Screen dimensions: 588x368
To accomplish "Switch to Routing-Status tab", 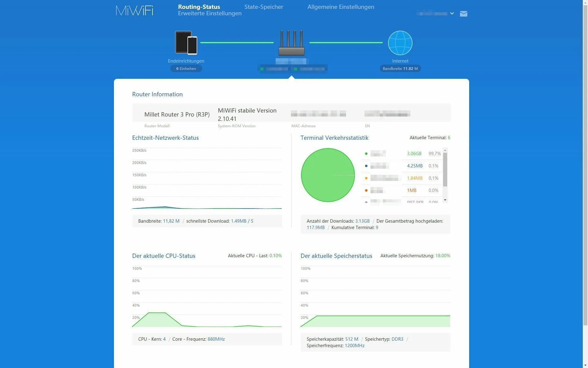I will point(199,7).
